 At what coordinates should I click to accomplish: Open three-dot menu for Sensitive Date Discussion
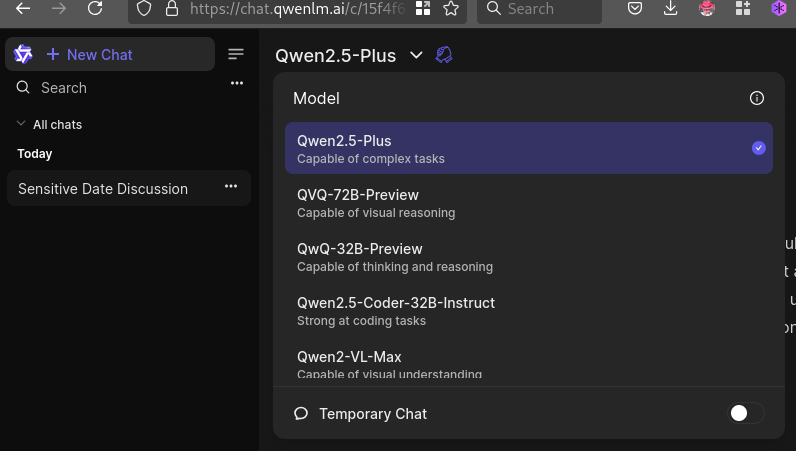pyautogui.click(x=231, y=187)
